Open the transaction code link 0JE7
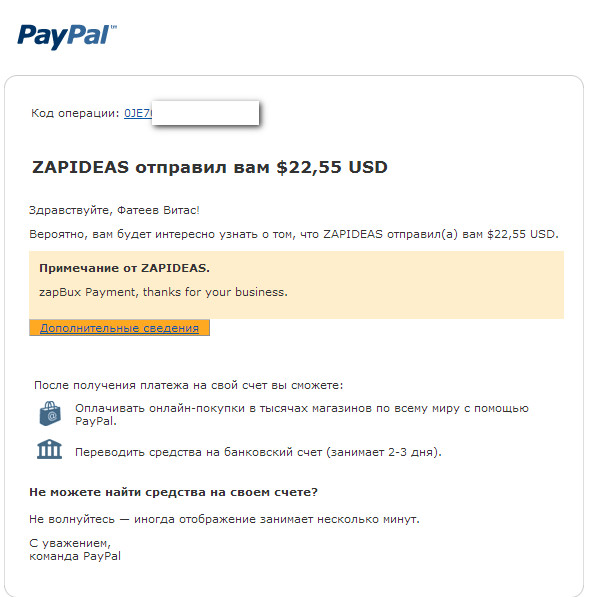 pos(138,113)
